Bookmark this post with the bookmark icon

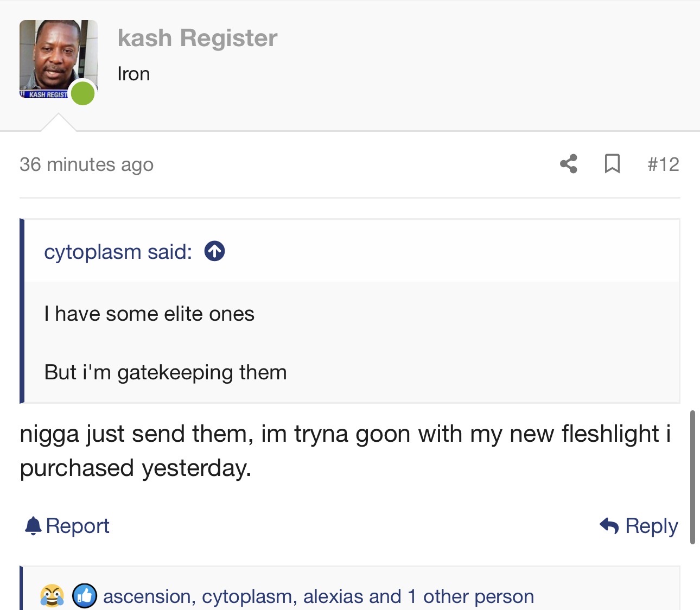point(612,164)
